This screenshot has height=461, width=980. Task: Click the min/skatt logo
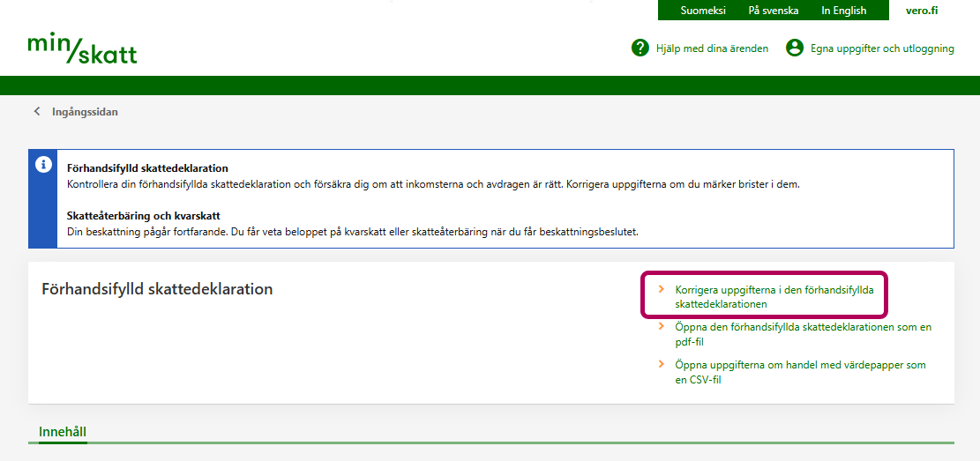click(82, 48)
